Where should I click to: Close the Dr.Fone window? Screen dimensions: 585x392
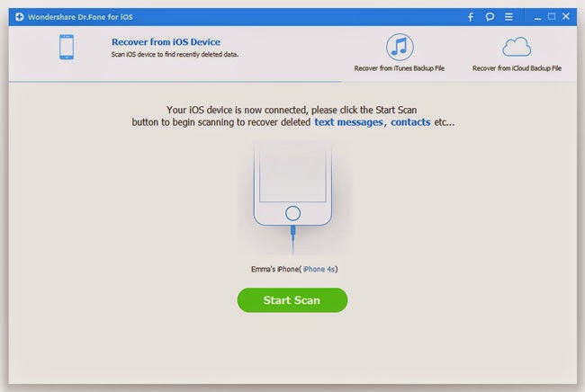(x=566, y=16)
